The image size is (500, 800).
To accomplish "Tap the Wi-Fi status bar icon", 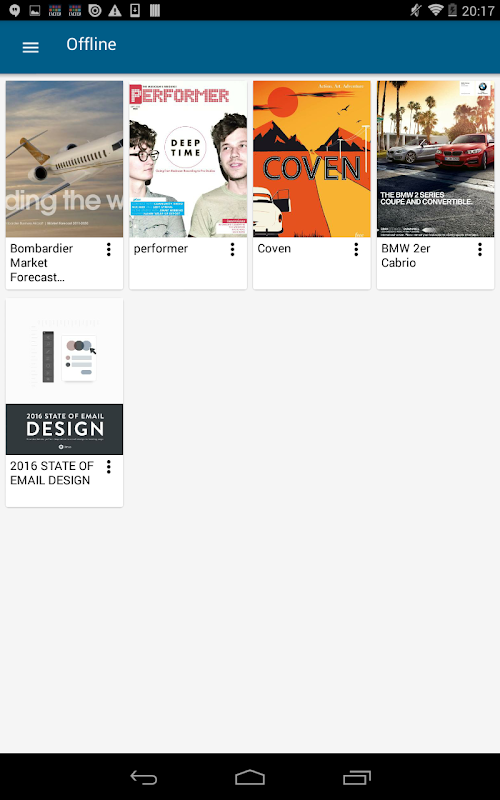I will (x=435, y=10).
